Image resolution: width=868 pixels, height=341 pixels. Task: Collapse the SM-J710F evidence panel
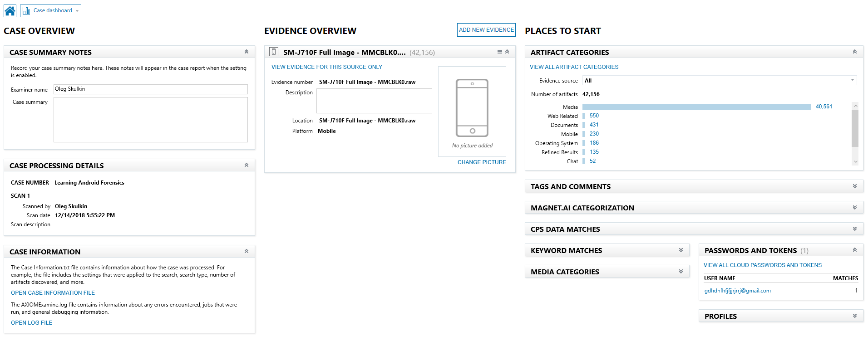(x=507, y=52)
